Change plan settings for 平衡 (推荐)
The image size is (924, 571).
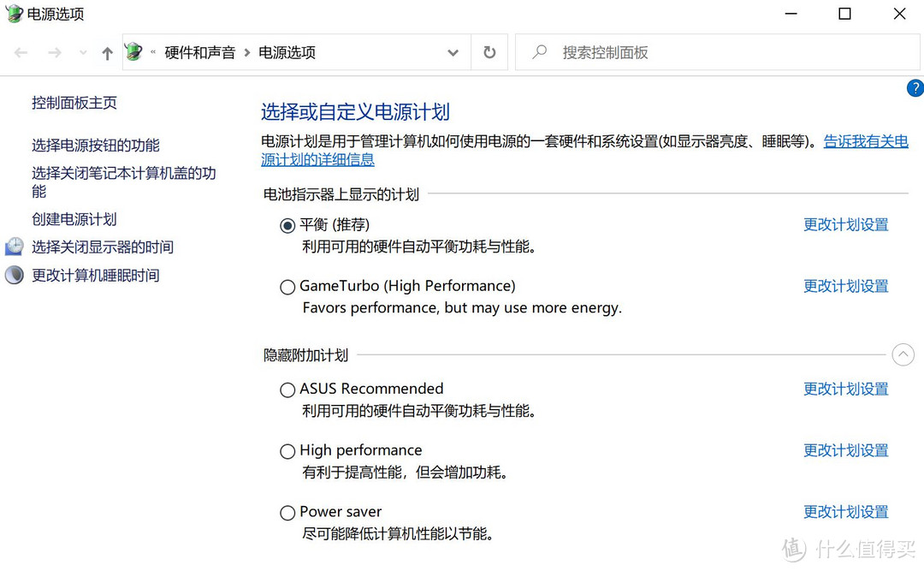(x=846, y=225)
